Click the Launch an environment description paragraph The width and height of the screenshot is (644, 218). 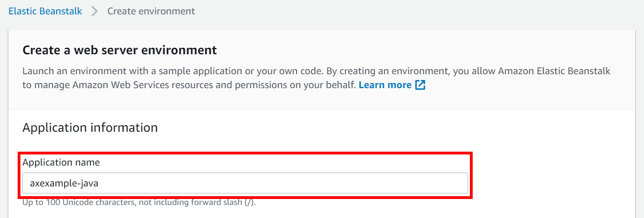(316, 78)
